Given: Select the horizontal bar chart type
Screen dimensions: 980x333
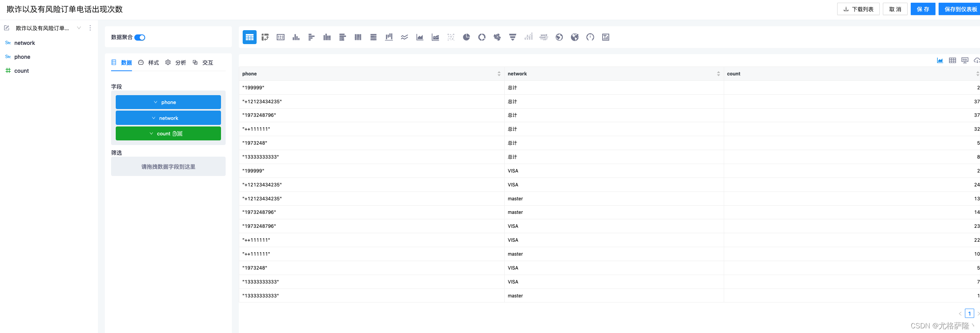Looking at the screenshot, I should (x=312, y=37).
